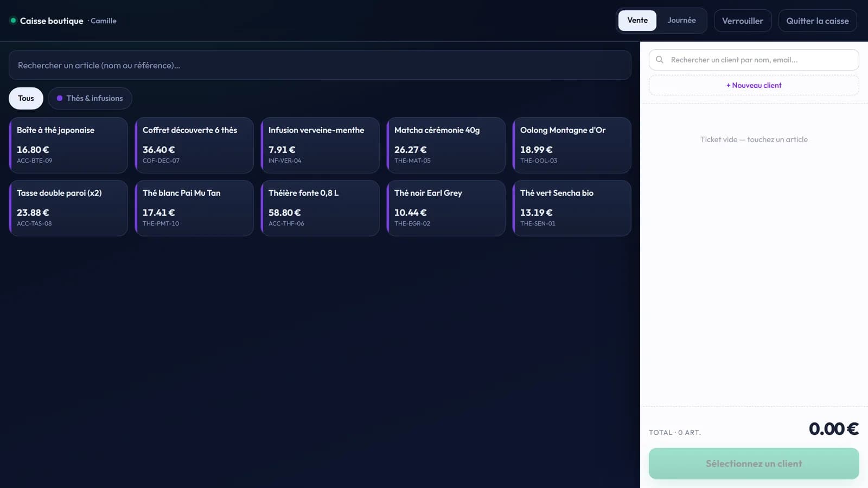This screenshot has width=868, height=488.
Task: Add Infusion verveine-menthe to the ticket
Action: (320, 145)
